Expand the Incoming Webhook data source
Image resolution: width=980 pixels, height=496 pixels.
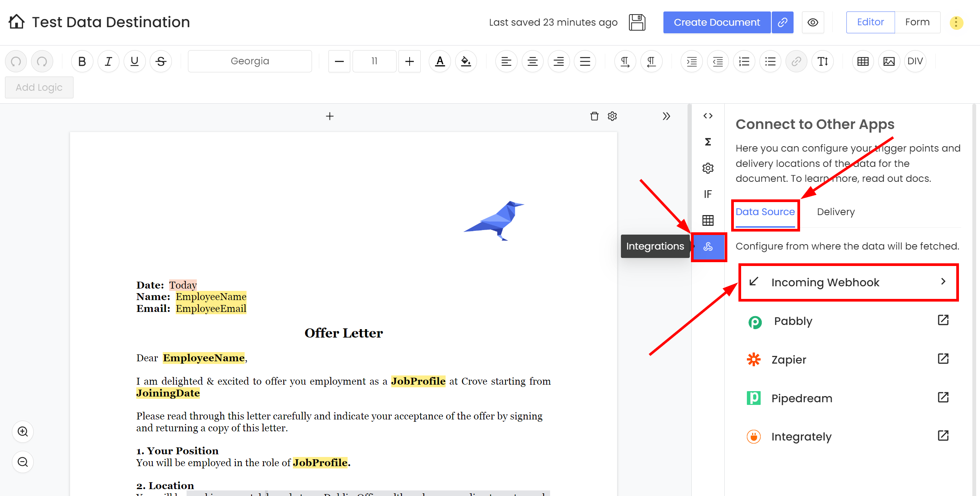click(943, 282)
